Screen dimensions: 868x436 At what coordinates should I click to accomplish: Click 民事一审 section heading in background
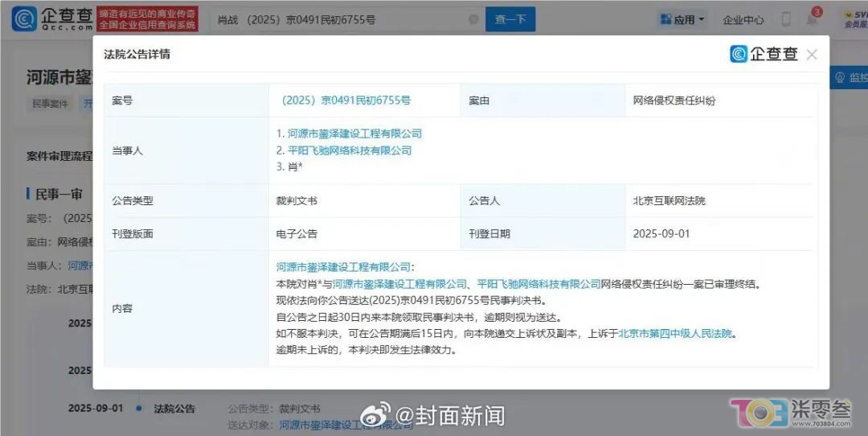click(59, 194)
